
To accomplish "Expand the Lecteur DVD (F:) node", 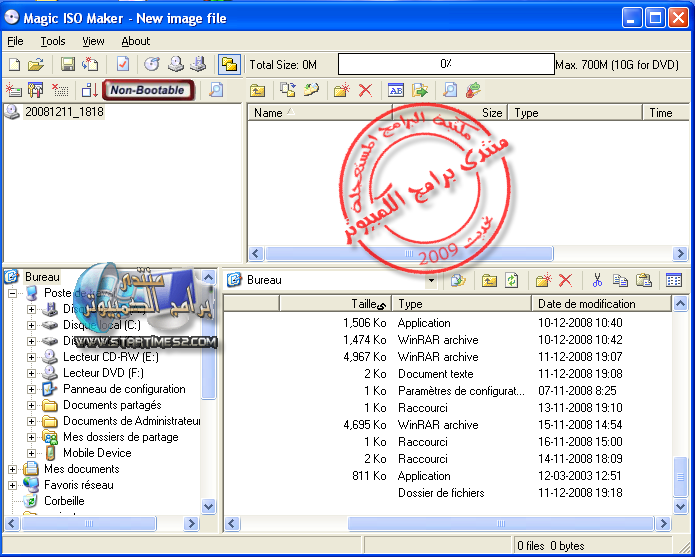I will (x=31, y=373).
